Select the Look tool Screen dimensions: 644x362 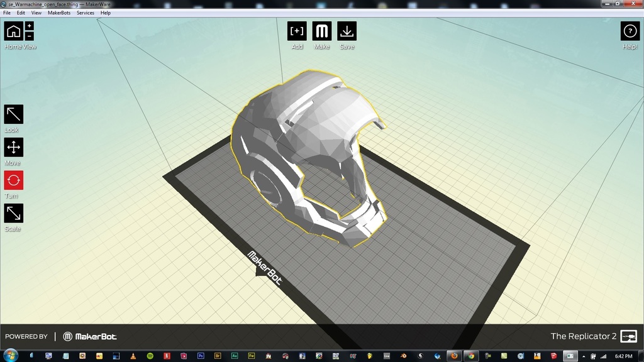point(13,114)
